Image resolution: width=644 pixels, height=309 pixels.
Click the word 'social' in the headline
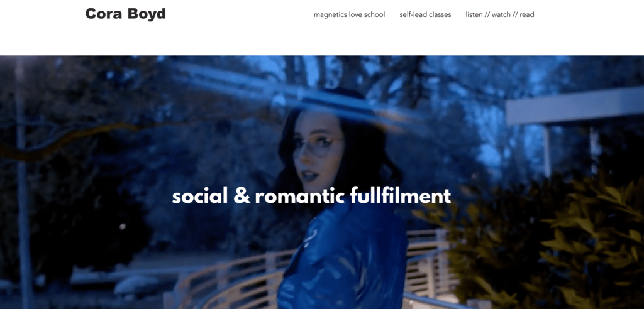click(x=199, y=196)
